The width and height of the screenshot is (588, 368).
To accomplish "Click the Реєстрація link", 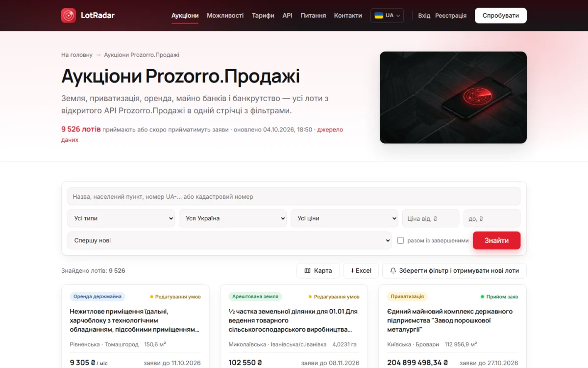I will tap(451, 15).
